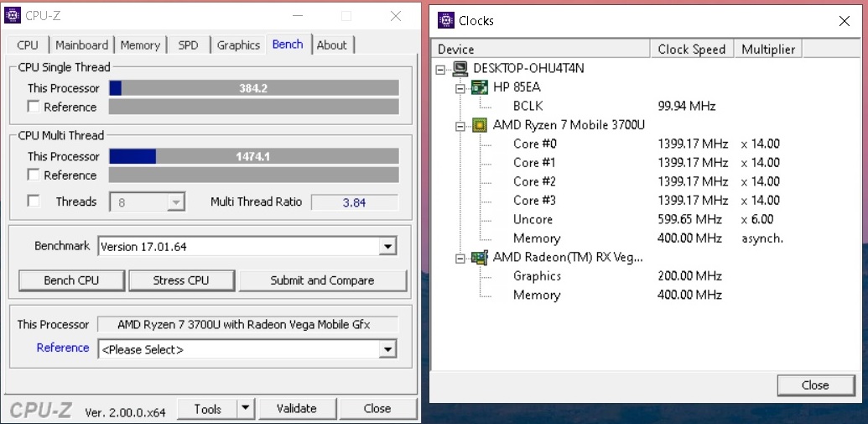Click the Multiplier column header

[768, 49]
